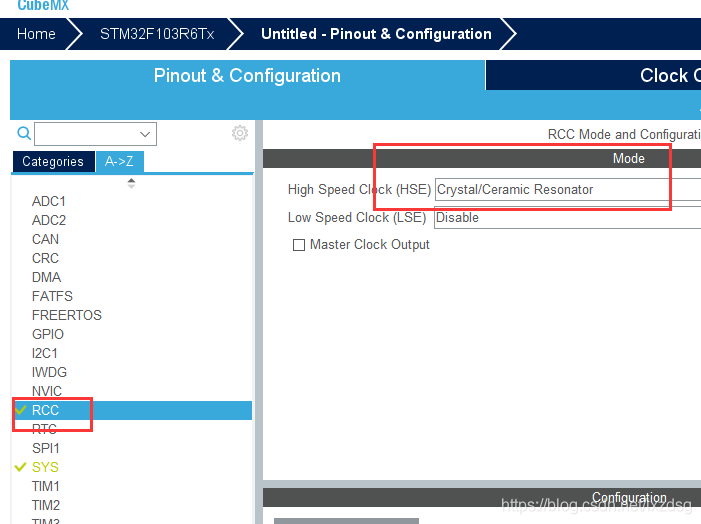
Task: Select the SYS entry
Action: (45, 467)
